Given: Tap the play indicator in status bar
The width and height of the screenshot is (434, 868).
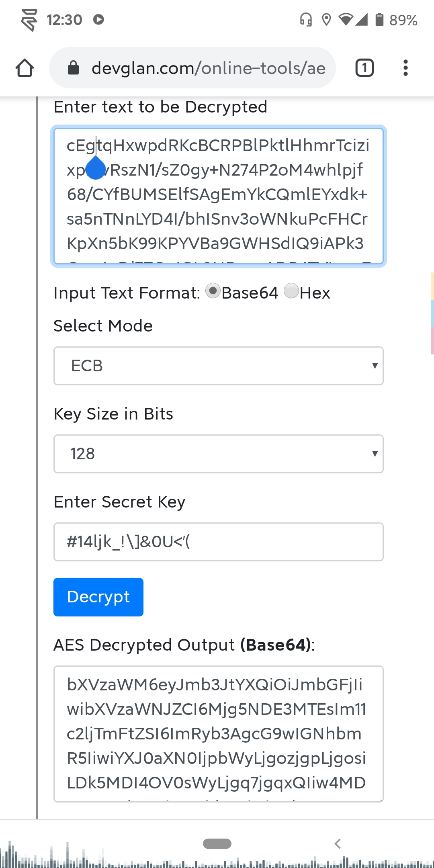Looking at the screenshot, I should [x=98, y=19].
